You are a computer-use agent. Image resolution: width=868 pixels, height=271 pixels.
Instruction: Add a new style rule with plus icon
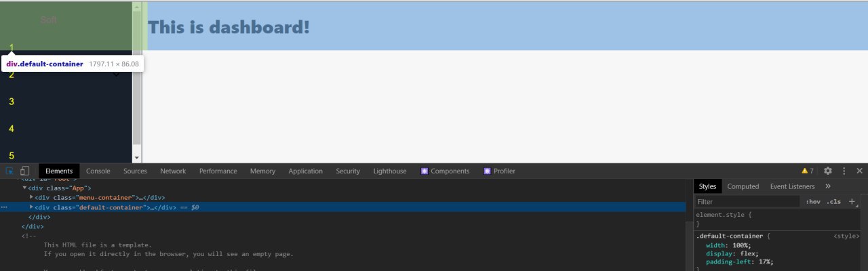tap(852, 201)
